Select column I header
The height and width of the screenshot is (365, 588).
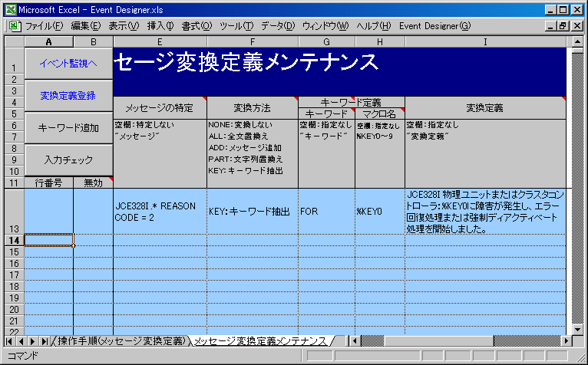[x=485, y=41]
